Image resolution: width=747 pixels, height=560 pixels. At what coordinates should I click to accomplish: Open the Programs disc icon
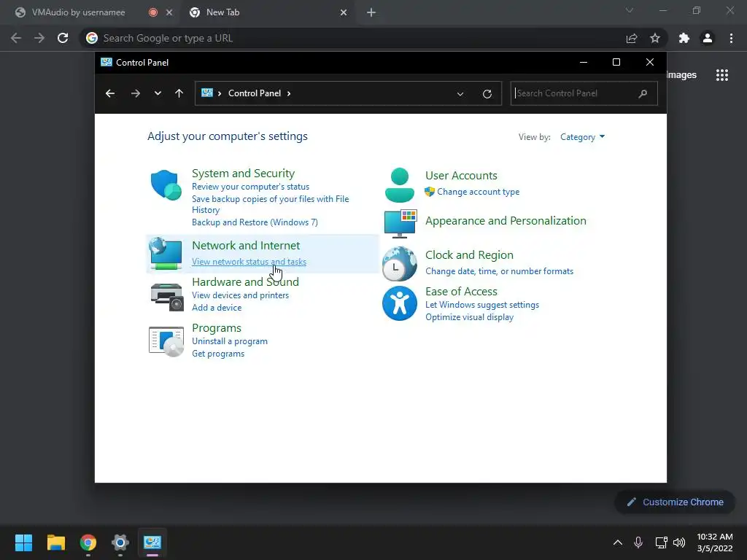(166, 341)
